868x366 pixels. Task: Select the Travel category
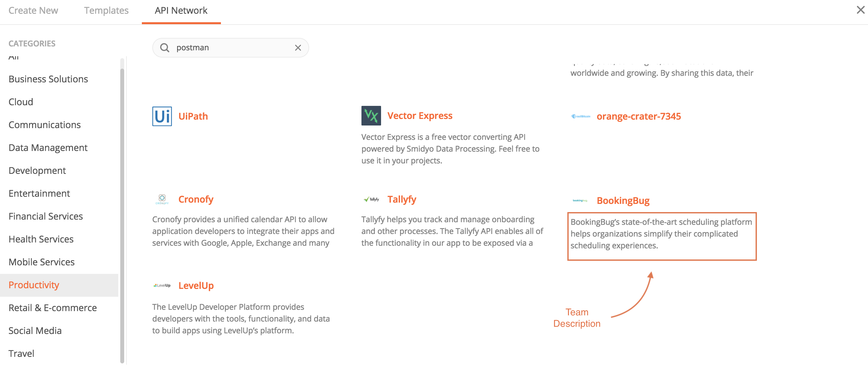21,353
